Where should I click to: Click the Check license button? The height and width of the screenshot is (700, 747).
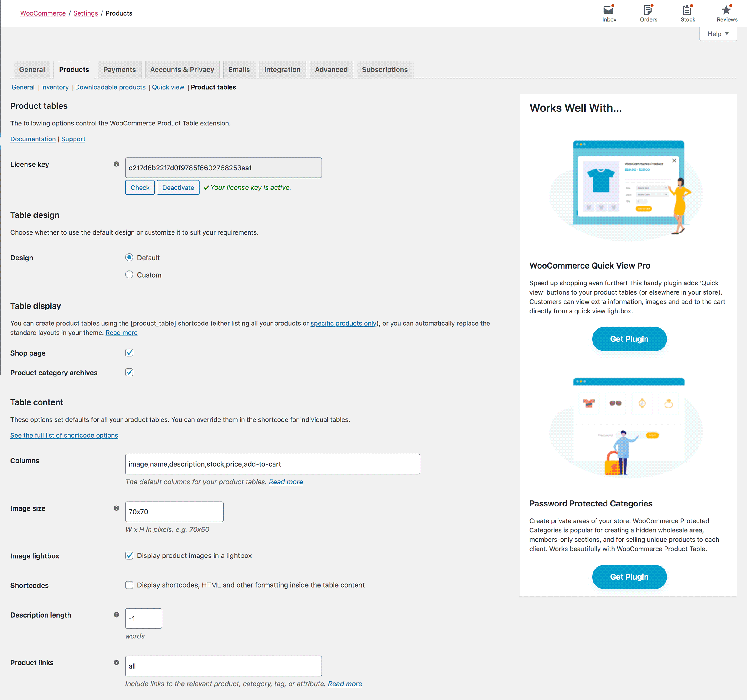tap(140, 188)
